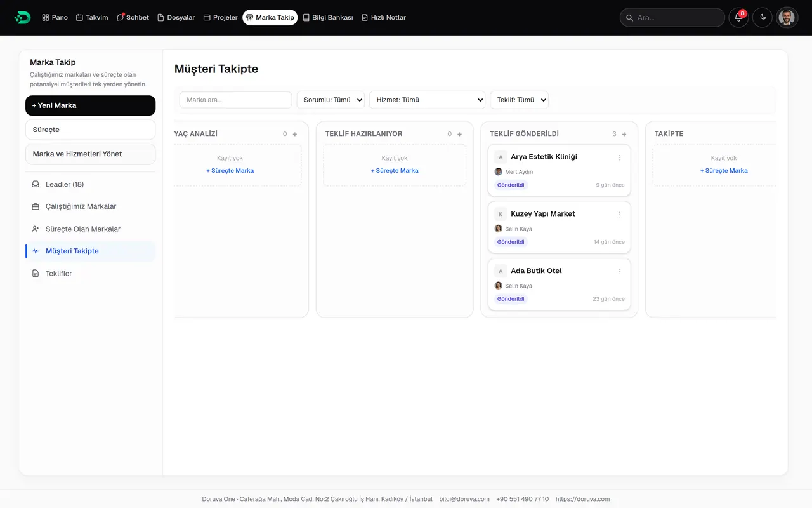The image size is (812, 508).
Task: Click Süreçte Marka link under Teklif Hazırlanıyor
Action: pos(395,171)
